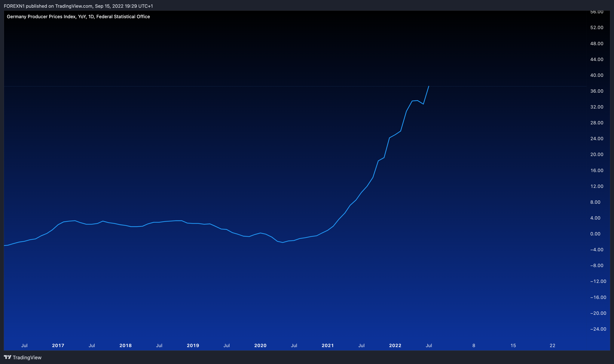Screen dimensions: 614x364
Task: Click the TradingView logo icon
Action: (7, 357)
